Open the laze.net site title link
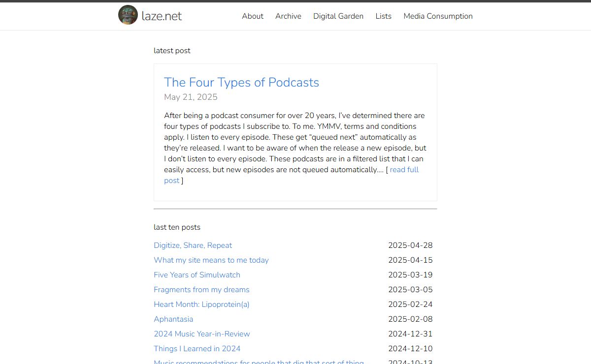This screenshot has height=364, width=591. click(162, 16)
